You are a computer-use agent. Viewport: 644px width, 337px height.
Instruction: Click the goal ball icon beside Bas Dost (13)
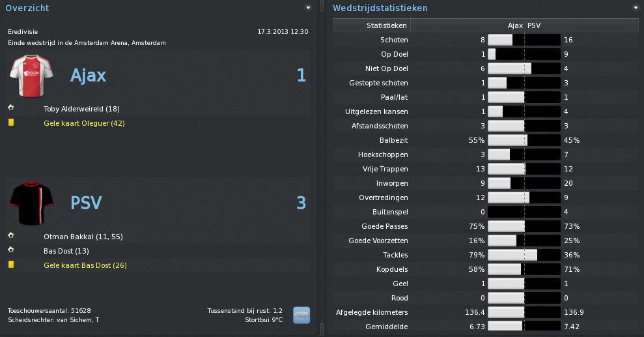pos(11,250)
